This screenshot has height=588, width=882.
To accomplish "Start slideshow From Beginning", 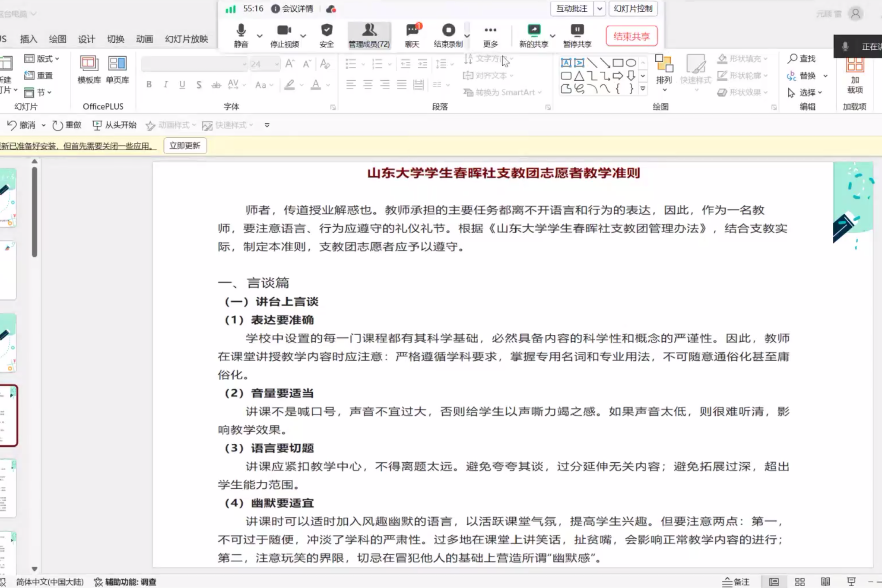I will pos(114,125).
